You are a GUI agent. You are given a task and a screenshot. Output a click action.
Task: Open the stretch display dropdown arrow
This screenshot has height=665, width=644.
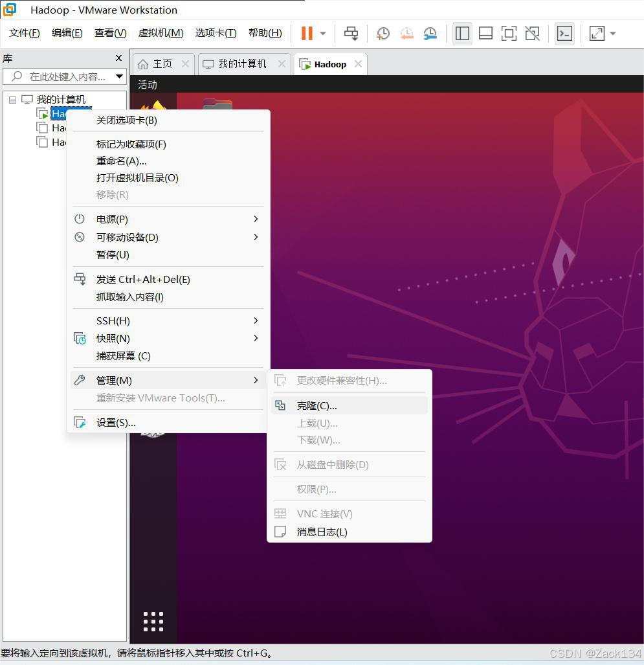pos(613,34)
